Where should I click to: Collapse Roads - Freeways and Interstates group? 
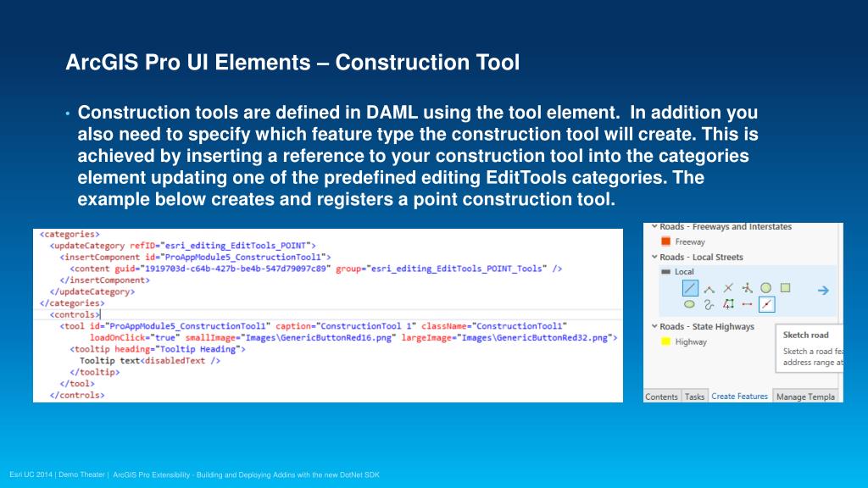pyautogui.click(x=654, y=226)
